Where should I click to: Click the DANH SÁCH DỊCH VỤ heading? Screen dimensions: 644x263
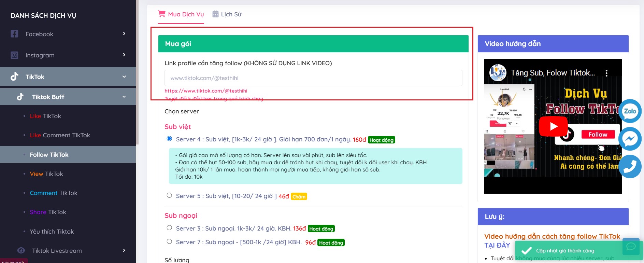[43, 15]
